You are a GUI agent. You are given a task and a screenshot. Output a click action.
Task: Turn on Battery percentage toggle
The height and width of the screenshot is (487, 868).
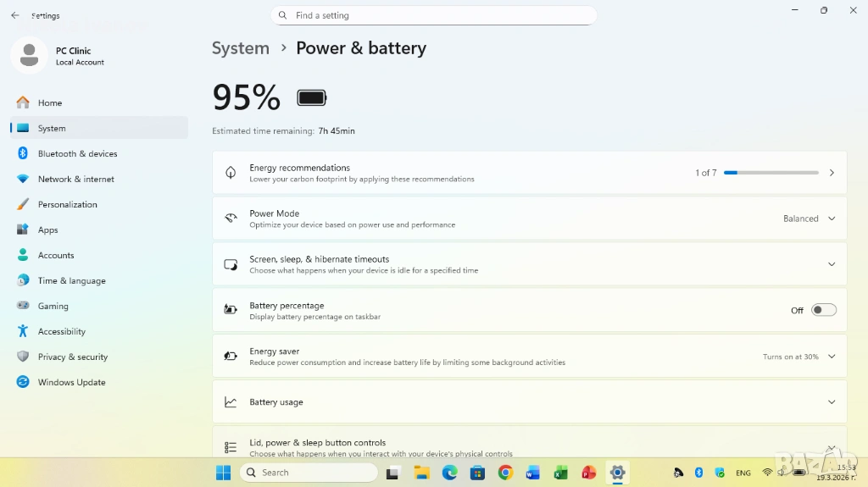[823, 310]
